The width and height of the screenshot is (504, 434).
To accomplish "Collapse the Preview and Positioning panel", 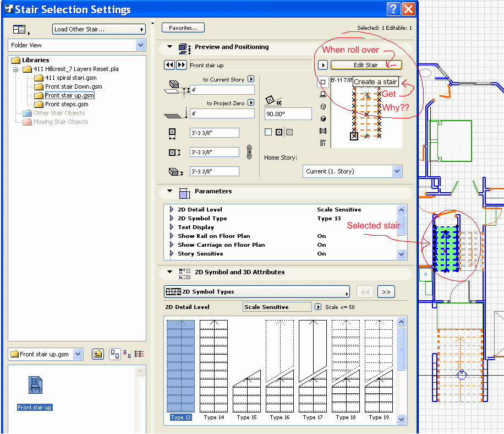I will point(170,47).
